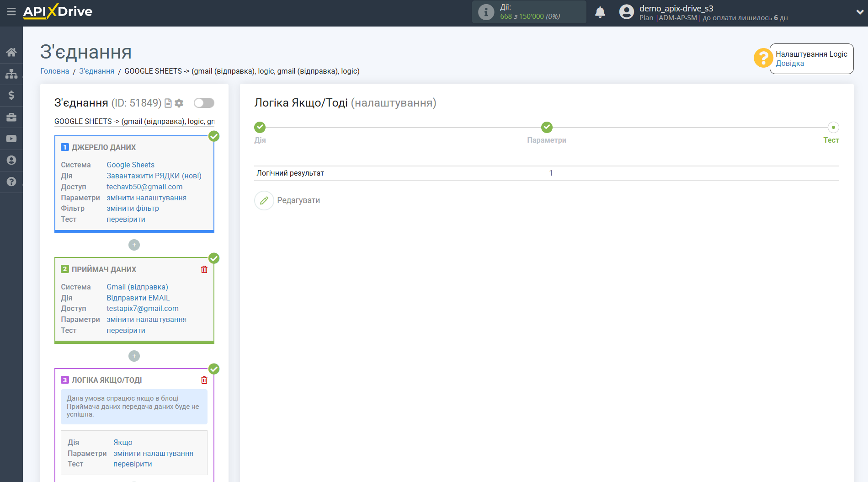This screenshot has width=868, height=482.
Task: Delete the ПРИЙМАЧ ДАНИХ block
Action: (x=204, y=269)
